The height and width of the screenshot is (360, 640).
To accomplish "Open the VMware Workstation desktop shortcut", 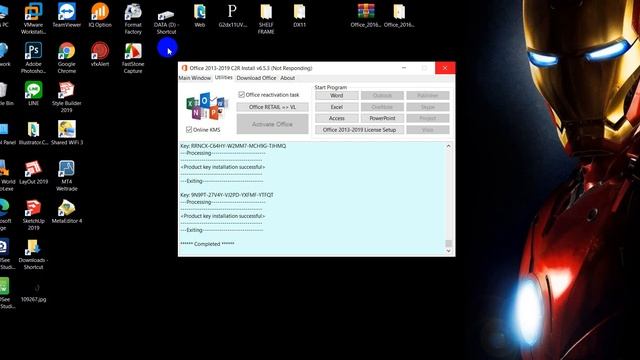I will (33, 18).
